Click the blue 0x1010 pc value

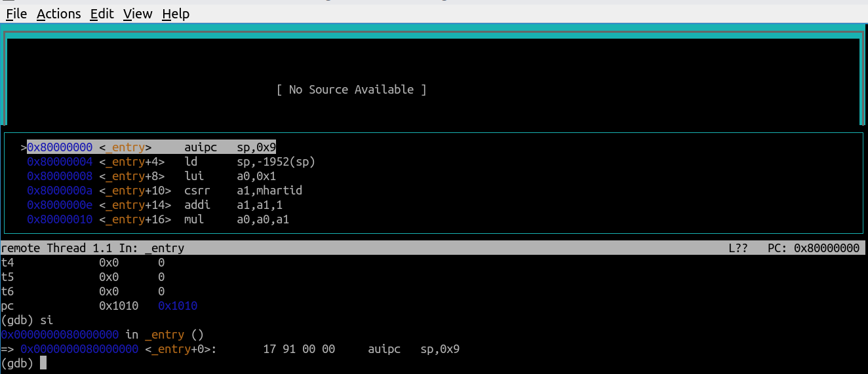178,306
